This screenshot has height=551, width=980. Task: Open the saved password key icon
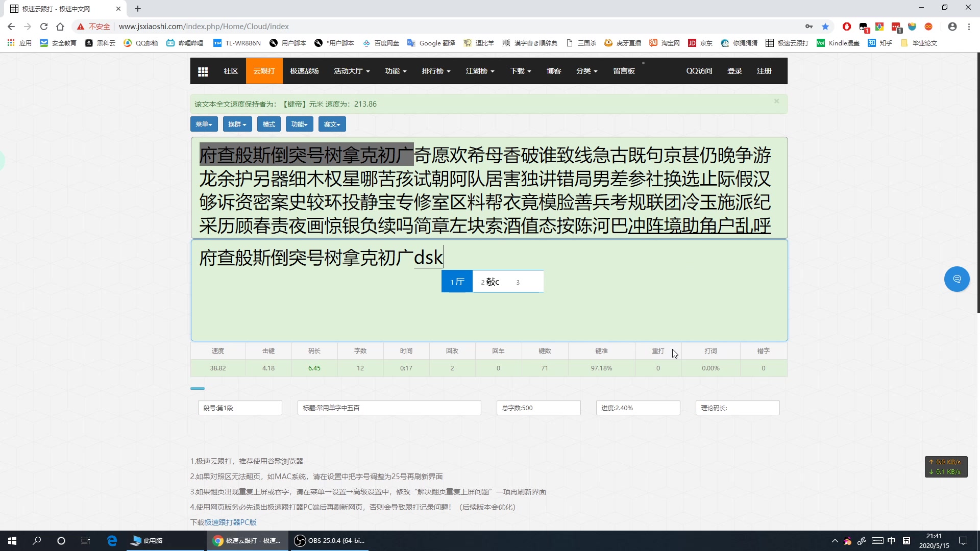[x=809, y=27]
